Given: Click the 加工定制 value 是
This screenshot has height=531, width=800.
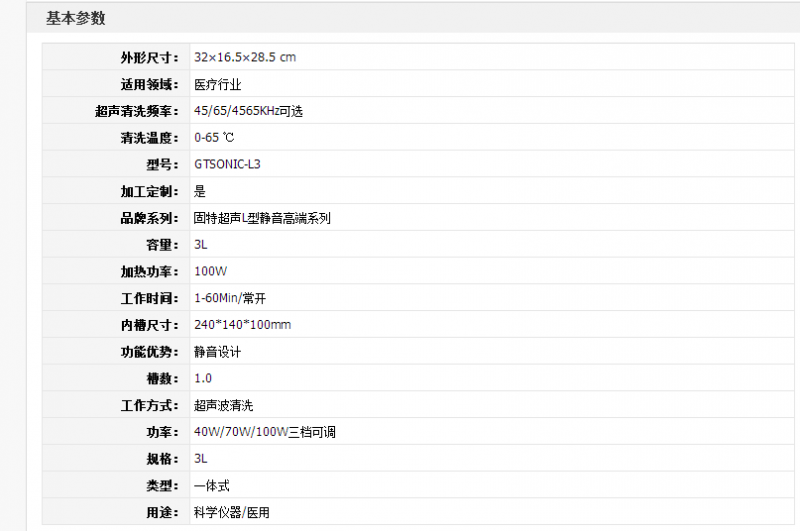Looking at the screenshot, I should click(200, 191).
